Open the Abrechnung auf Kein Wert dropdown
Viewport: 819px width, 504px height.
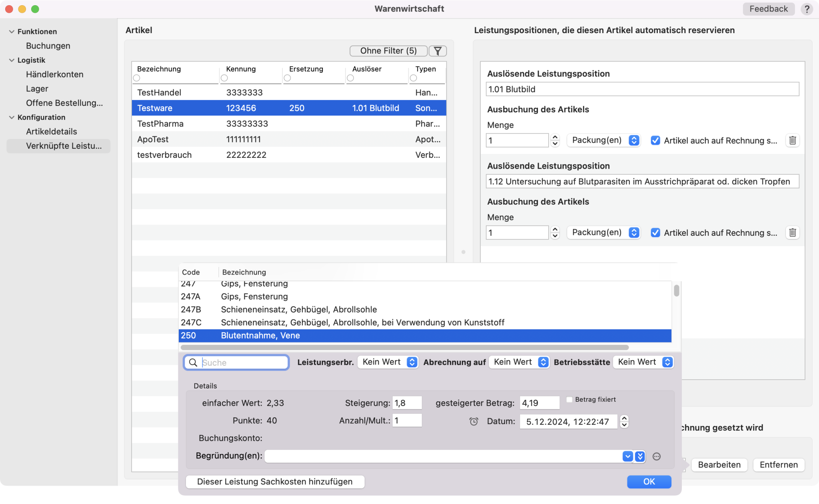coord(519,362)
